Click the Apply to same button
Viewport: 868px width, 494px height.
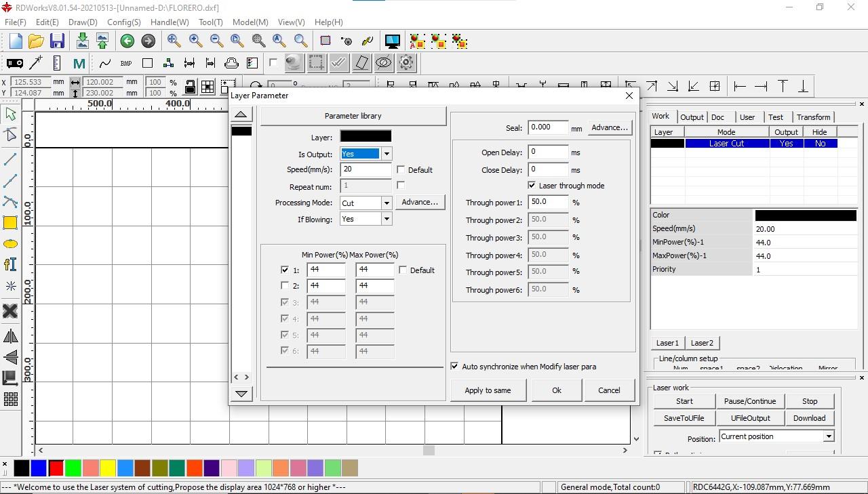pos(488,390)
